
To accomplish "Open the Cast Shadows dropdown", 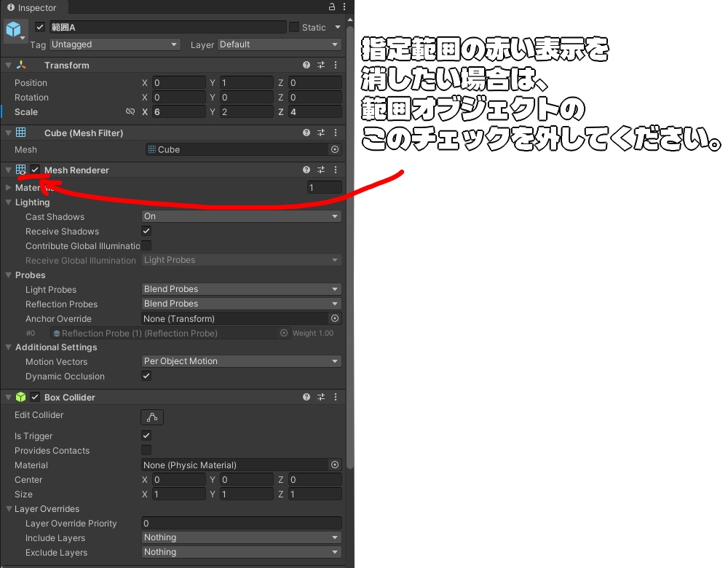I will tap(240, 216).
